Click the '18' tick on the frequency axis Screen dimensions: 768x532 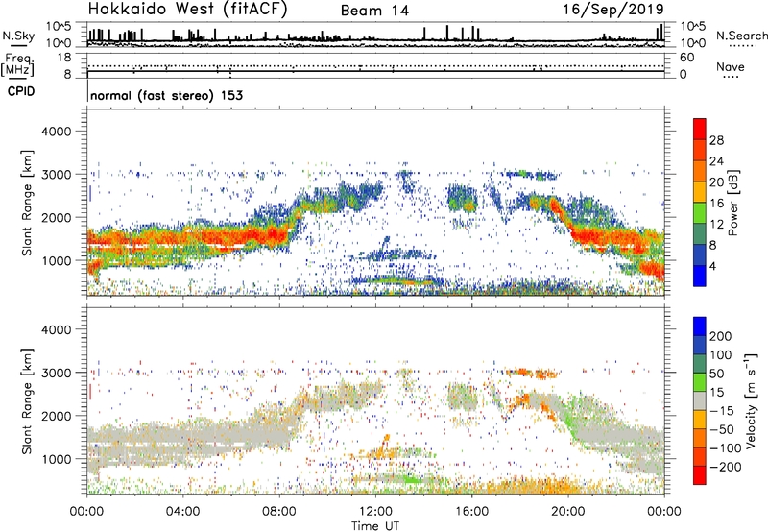point(65,58)
